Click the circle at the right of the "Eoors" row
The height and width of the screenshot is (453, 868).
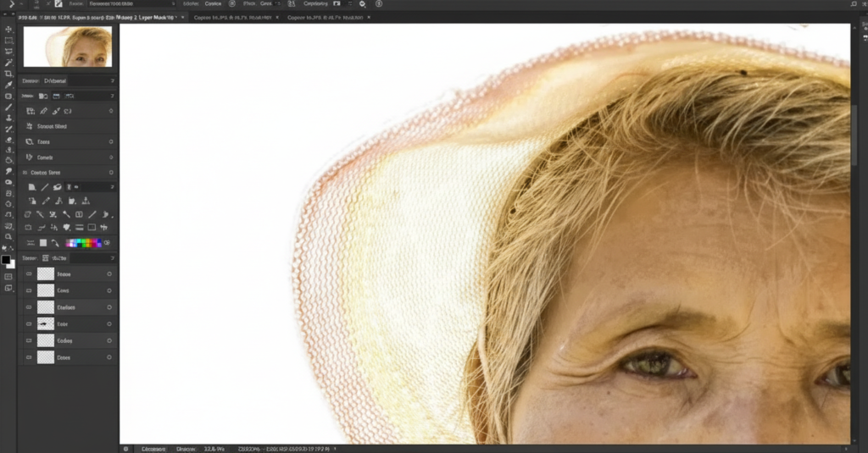[x=111, y=141]
